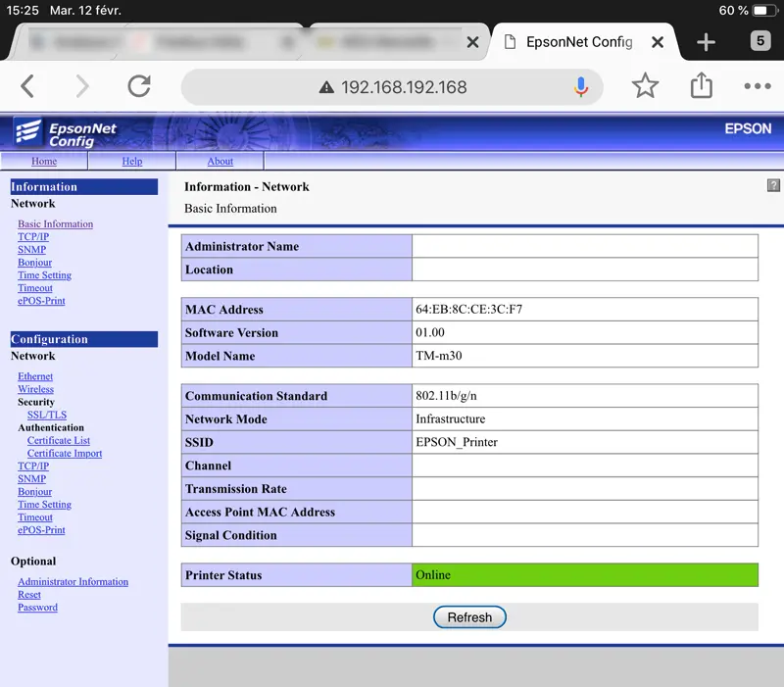Open Time Setting under Information Network

(x=44, y=275)
